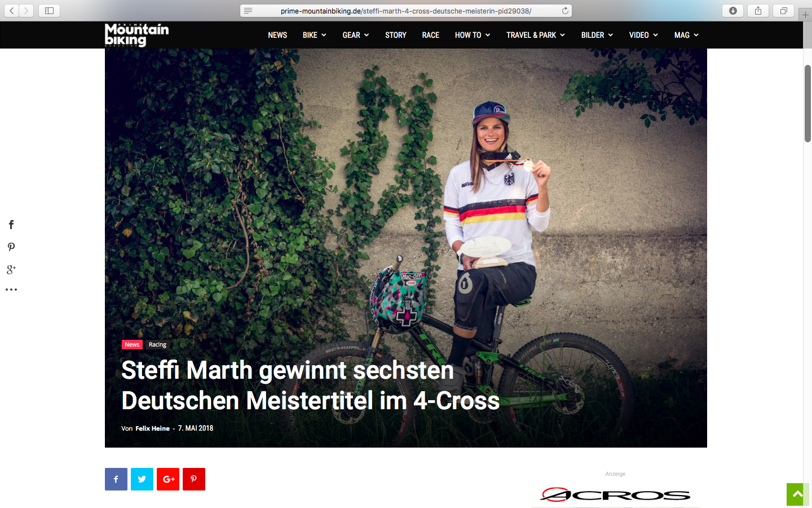812x508 pixels.
Task: Click the floating sidebar Facebook icon
Action: (11, 225)
